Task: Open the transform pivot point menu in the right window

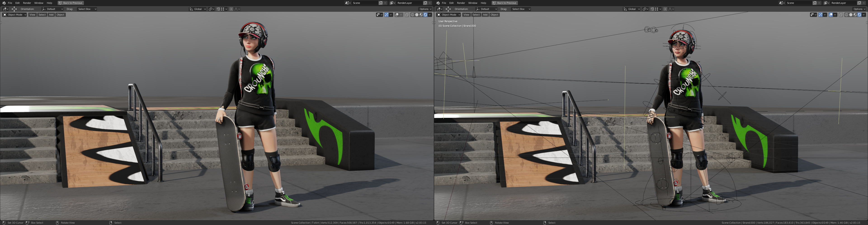Action: pos(645,9)
